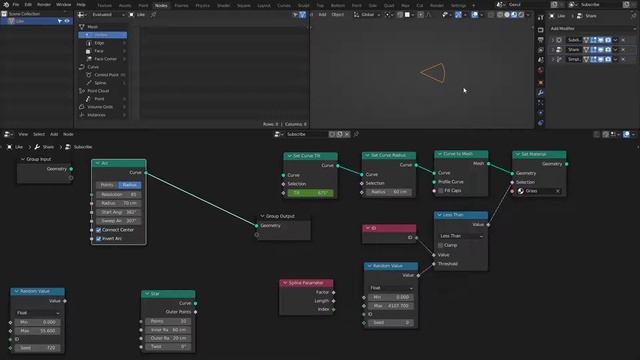
Task: Select Edge domain in spreadsheet
Action: (103, 43)
